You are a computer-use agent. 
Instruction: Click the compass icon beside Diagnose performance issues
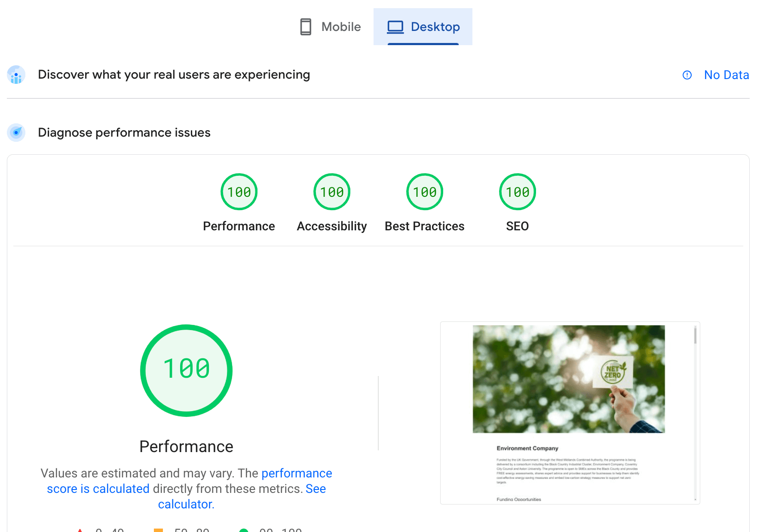(x=16, y=133)
